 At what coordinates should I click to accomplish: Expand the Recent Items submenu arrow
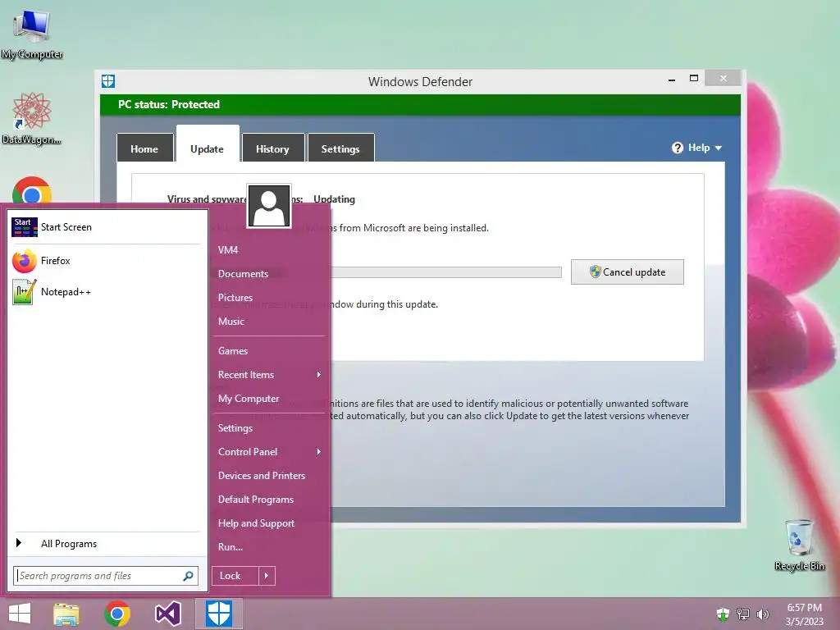pos(319,374)
